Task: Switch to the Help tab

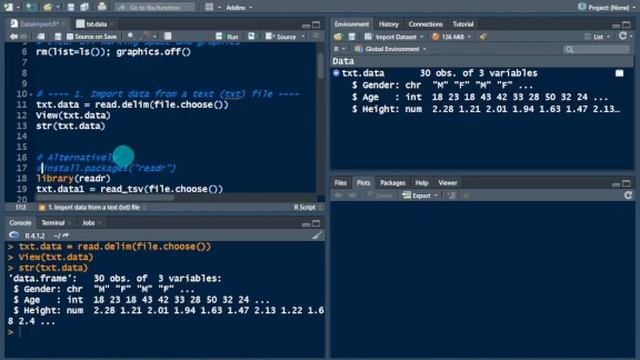Action: (x=421, y=183)
